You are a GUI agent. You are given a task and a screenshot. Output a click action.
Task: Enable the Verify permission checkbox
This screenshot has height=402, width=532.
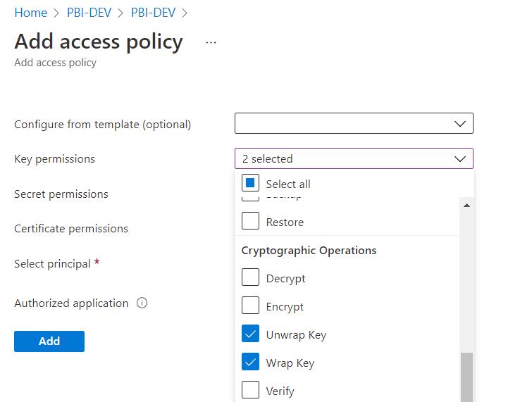251,390
